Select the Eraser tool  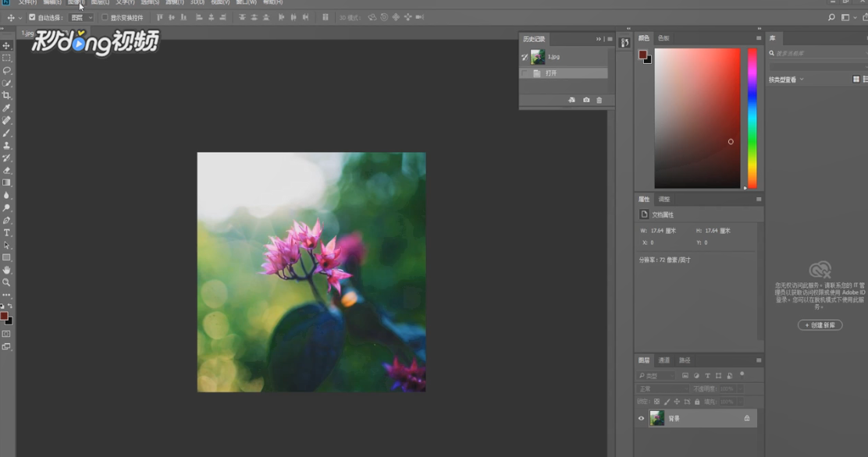[7, 171]
